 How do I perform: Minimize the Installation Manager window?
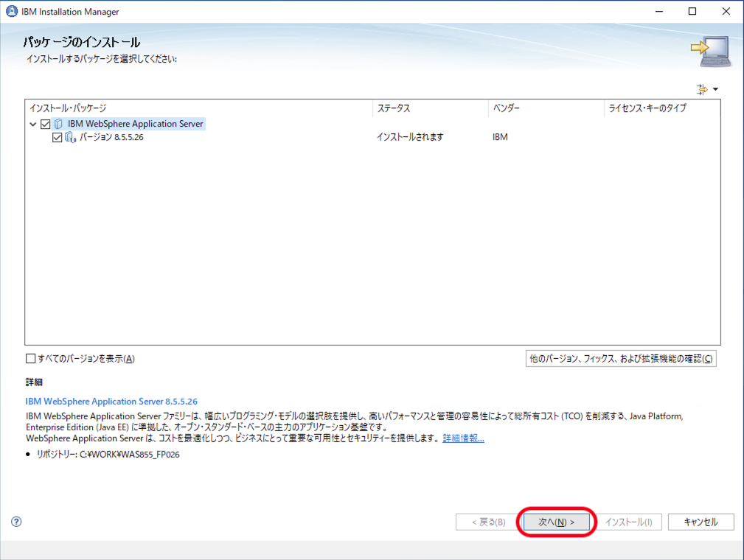pyautogui.click(x=659, y=11)
